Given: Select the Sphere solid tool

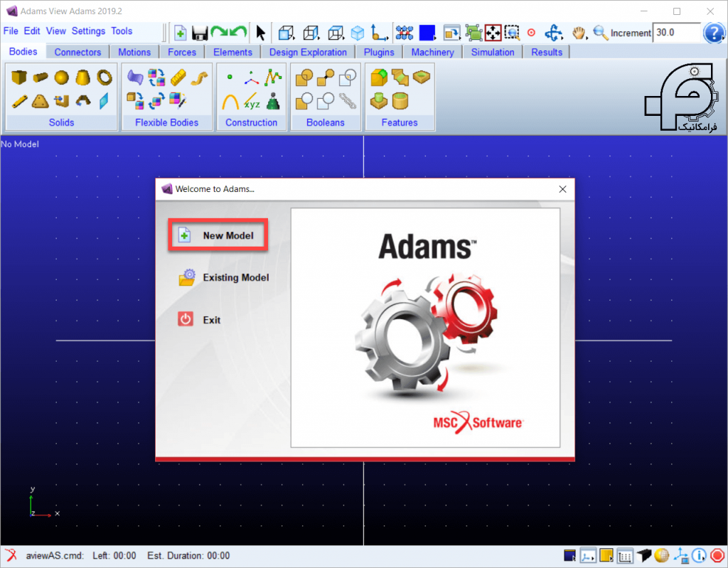Looking at the screenshot, I should click(61, 77).
